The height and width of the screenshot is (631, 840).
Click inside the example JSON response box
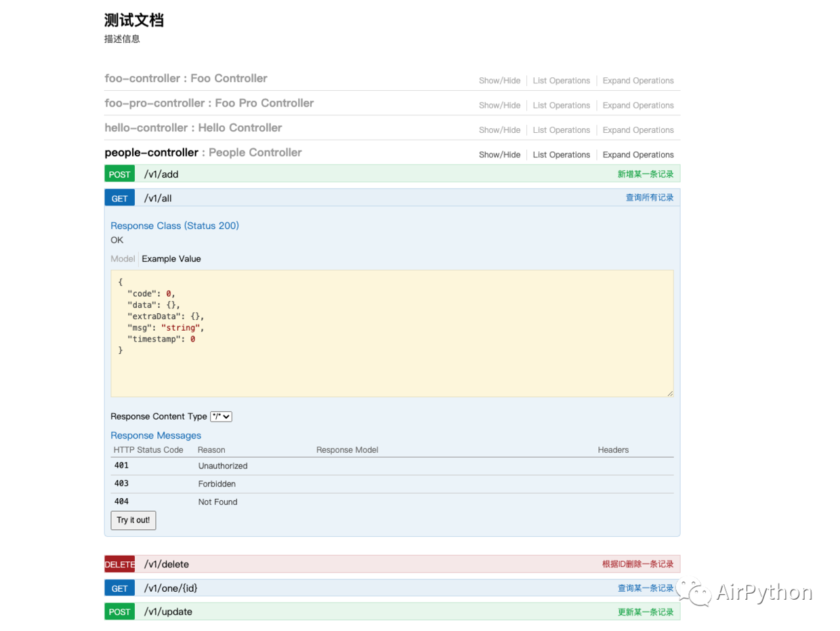(392, 333)
